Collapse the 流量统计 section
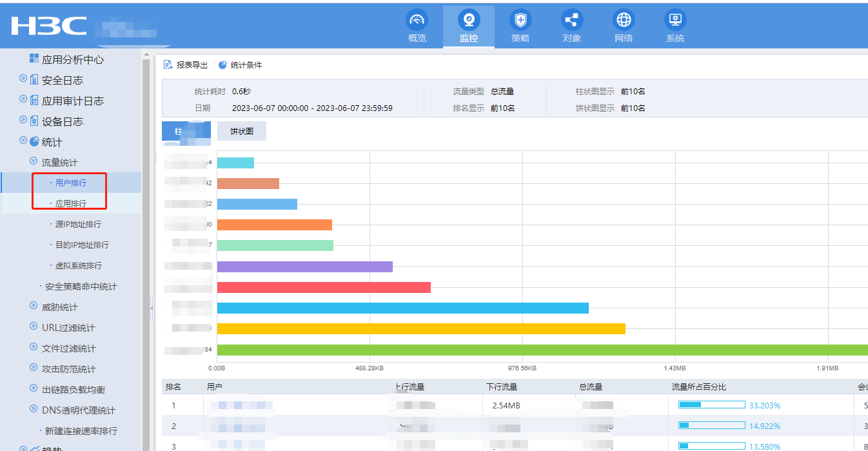The image size is (868, 451). (x=34, y=161)
